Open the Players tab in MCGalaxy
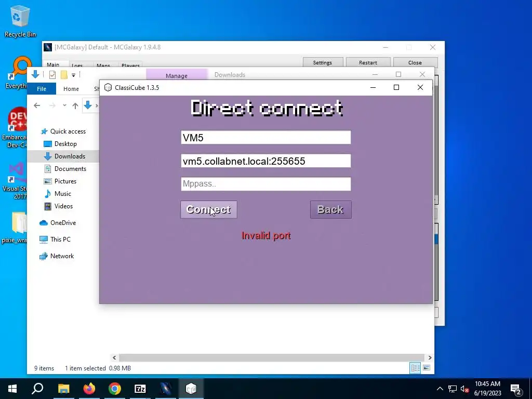The image size is (532, 399). pos(130,65)
